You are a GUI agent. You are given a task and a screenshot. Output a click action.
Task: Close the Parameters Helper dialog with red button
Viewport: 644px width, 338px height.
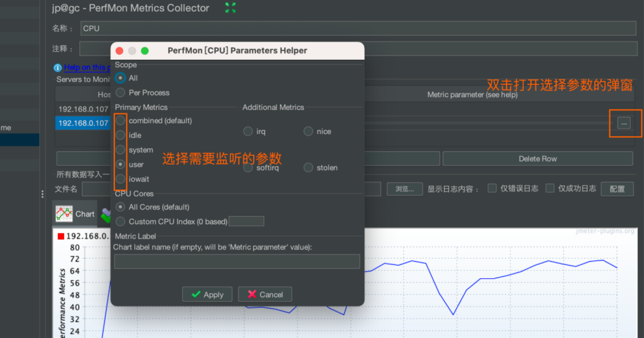click(x=119, y=50)
